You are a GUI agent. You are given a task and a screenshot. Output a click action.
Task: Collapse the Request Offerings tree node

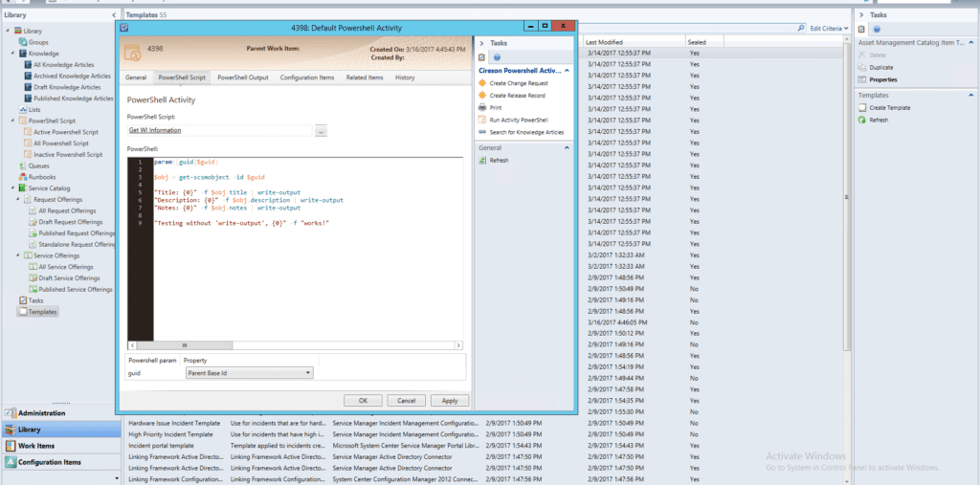(18, 199)
